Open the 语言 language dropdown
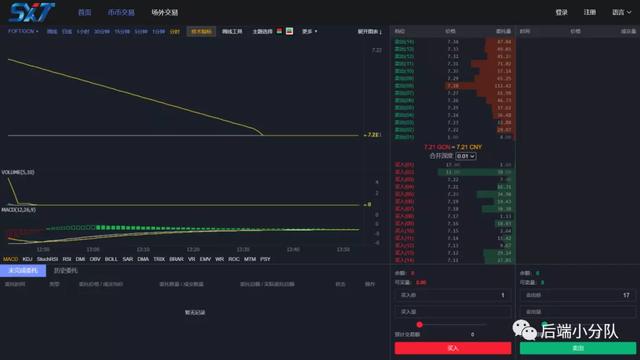This screenshot has height=360, width=640. pyautogui.click(x=622, y=13)
